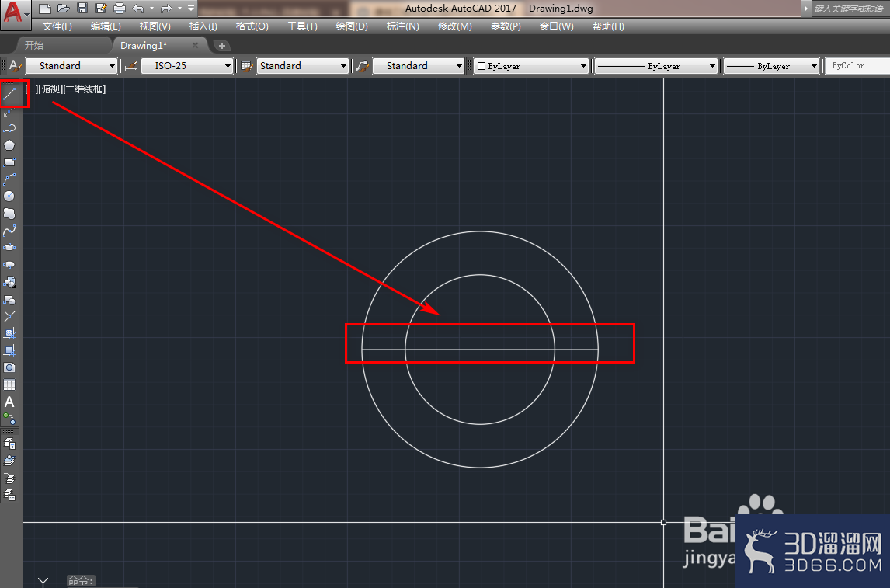Open the 绘图(D) menu
The width and height of the screenshot is (890, 588).
click(352, 26)
